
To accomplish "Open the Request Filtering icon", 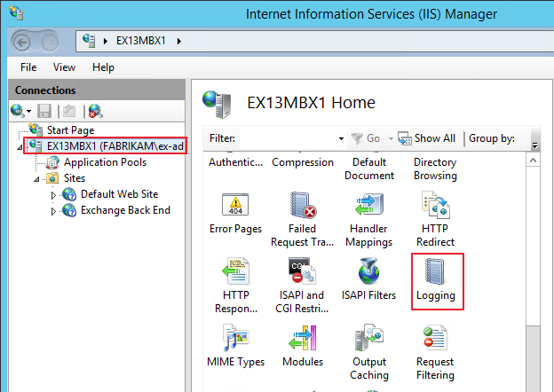I will point(435,338).
